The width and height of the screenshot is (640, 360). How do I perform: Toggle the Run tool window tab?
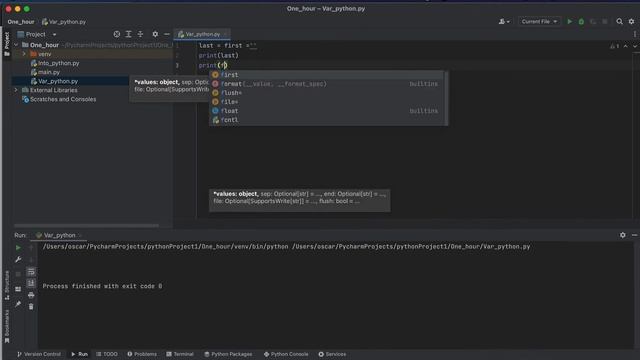[x=80, y=354]
